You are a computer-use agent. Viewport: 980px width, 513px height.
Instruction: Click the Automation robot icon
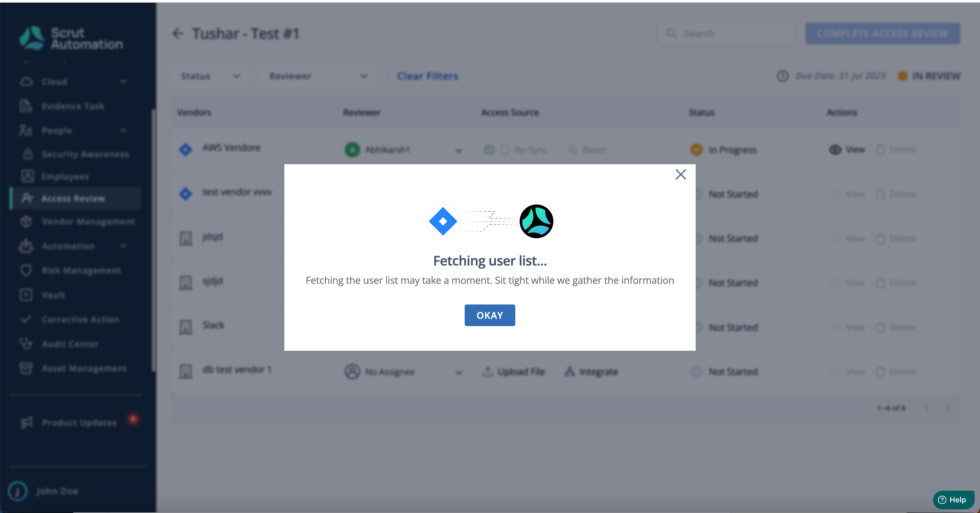[26, 246]
